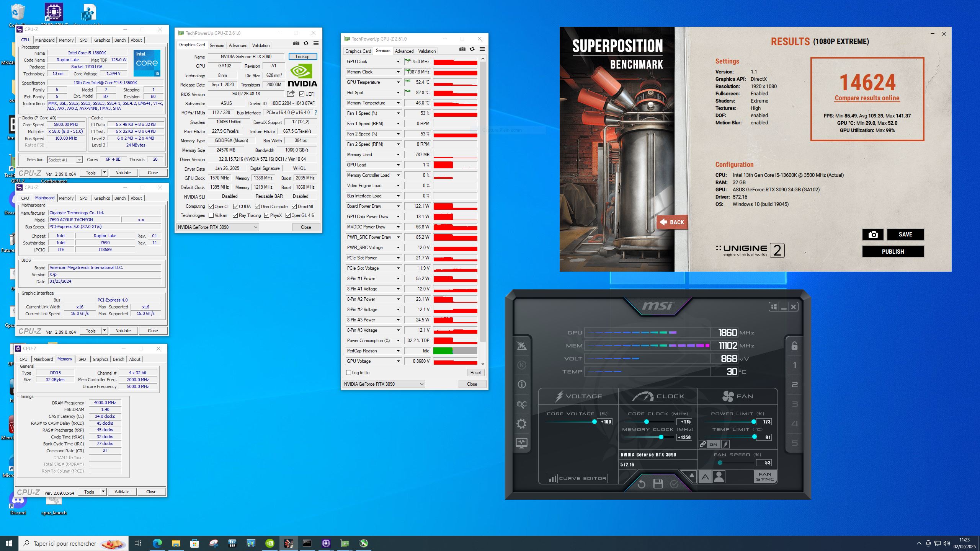980x551 pixels.
Task: Open the Afterburner CURVE EDITOR button
Action: pos(578,478)
